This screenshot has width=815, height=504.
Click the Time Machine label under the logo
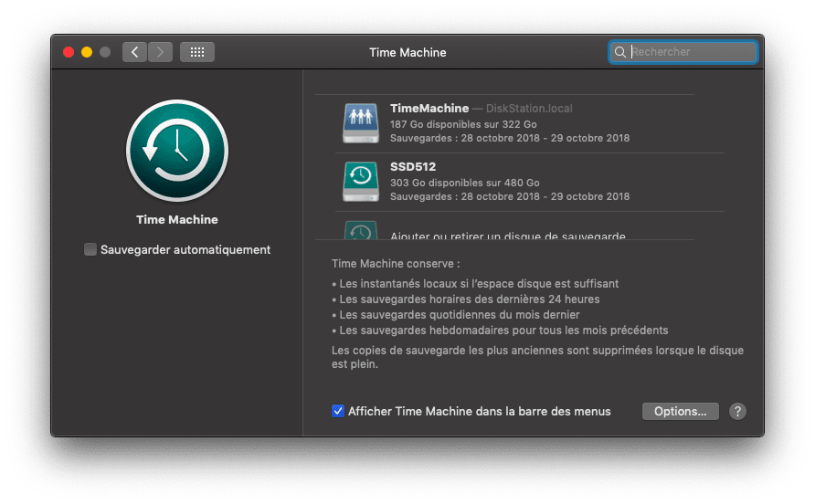pos(177,219)
